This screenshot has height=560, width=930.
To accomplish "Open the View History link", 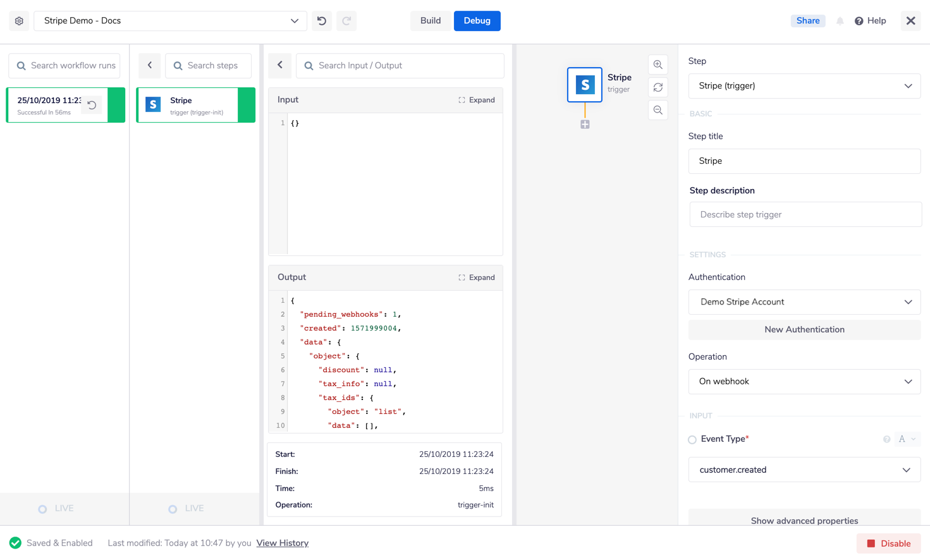I will click(282, 544).
